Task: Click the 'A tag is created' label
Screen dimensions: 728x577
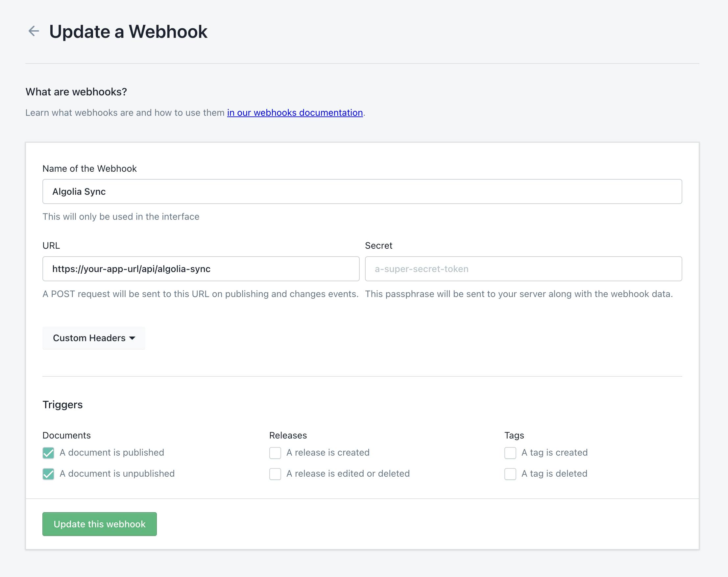Action: click(554, 453)
